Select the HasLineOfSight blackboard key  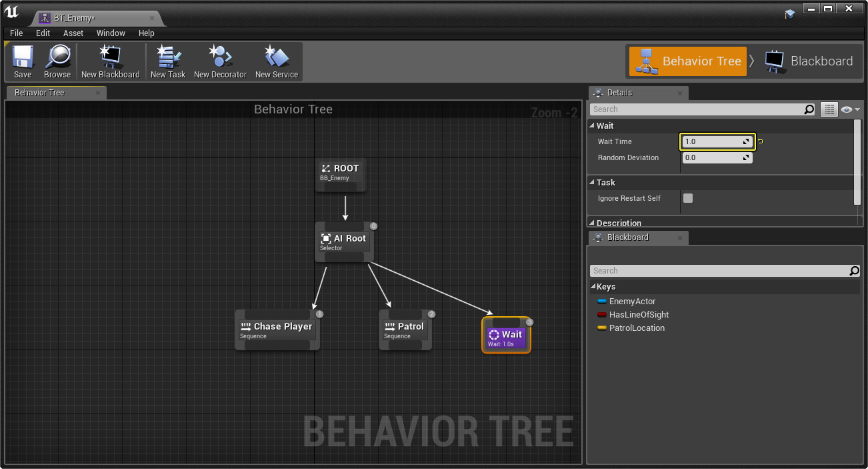(638, 315)
